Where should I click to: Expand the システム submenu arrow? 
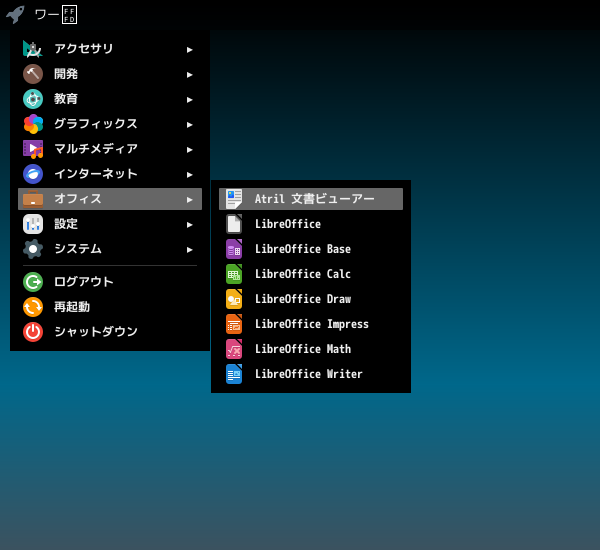click(189, 250)
